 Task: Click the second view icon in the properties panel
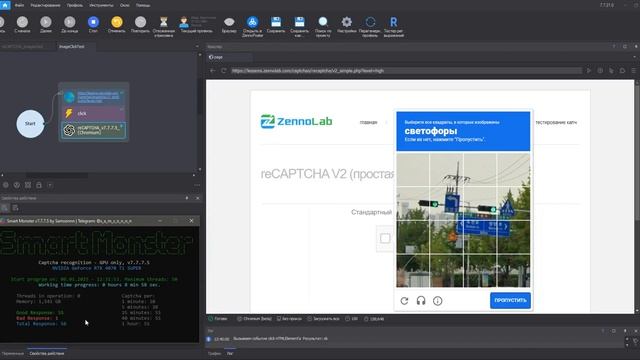point(16,208)
